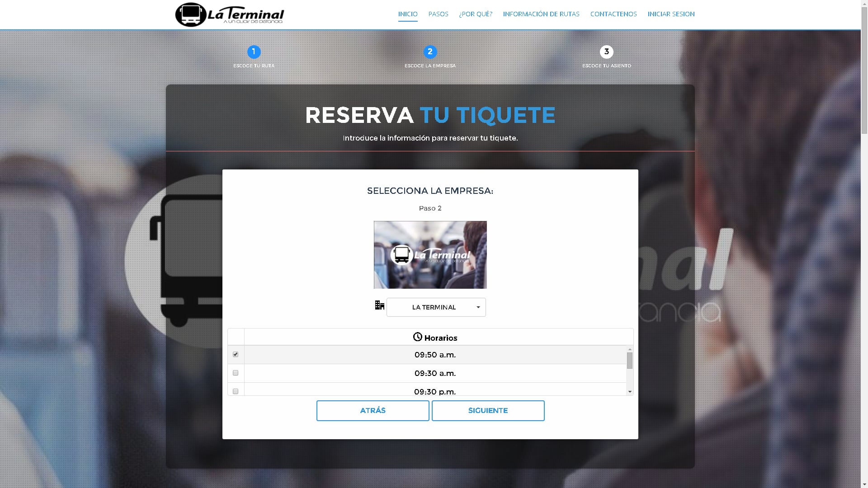Go to the INICIO menu item
The image size is (868, 488).
coord(407,14)
